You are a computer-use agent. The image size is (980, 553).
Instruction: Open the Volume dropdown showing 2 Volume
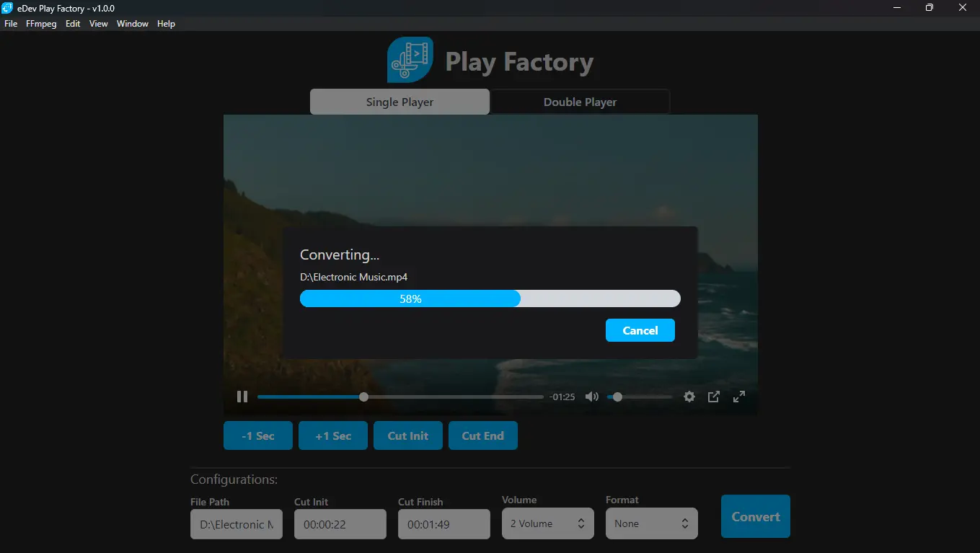click(x=547, y=523)
